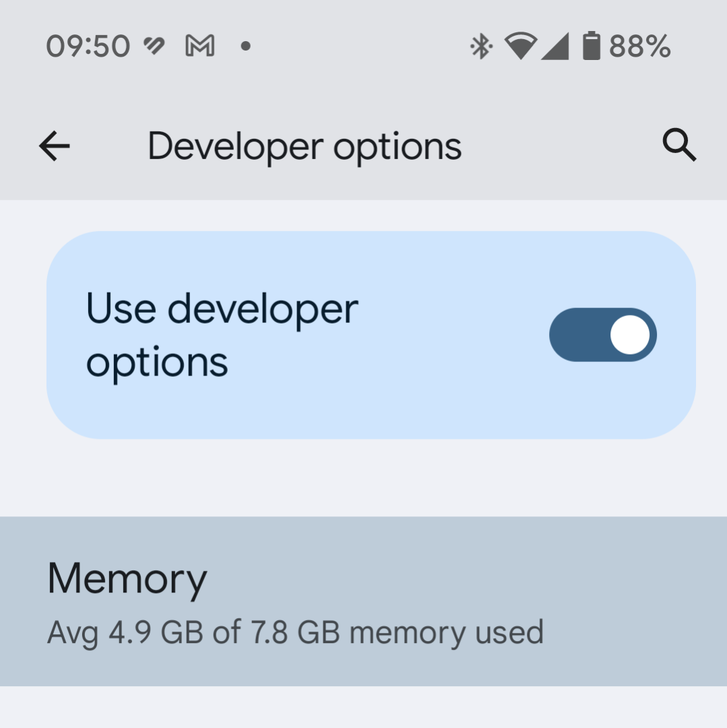
Task: Tap the empty area below Memory
Action: click(363, 708)
